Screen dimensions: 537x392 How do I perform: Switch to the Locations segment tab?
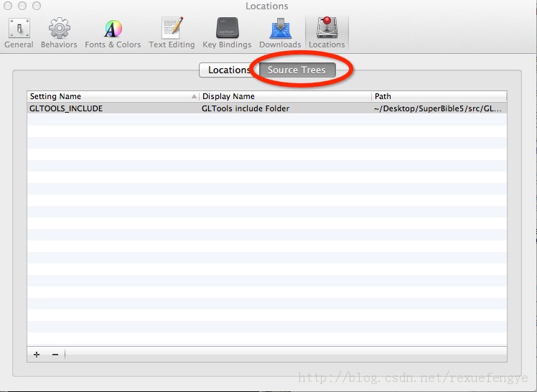pyautogui.click(x=229, y=70)
